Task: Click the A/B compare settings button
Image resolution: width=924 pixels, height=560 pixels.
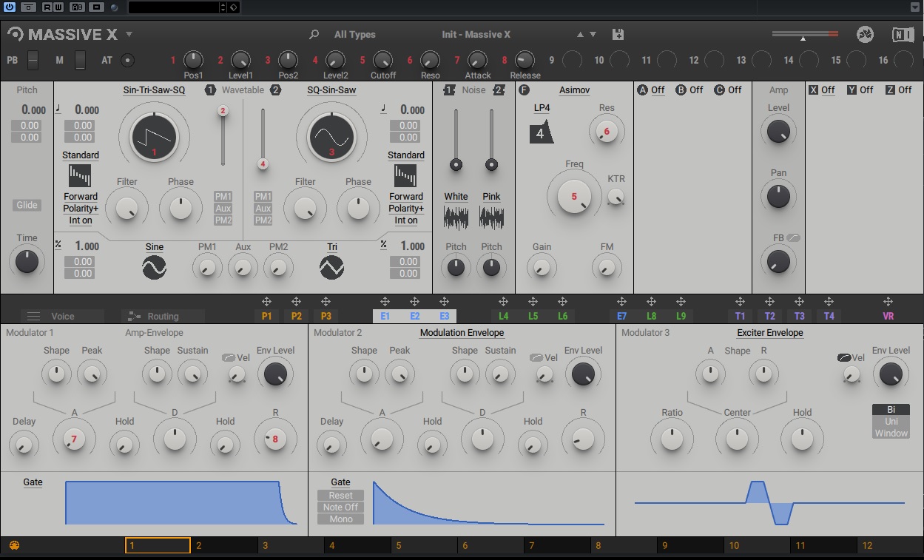Action: coord(77,7)
